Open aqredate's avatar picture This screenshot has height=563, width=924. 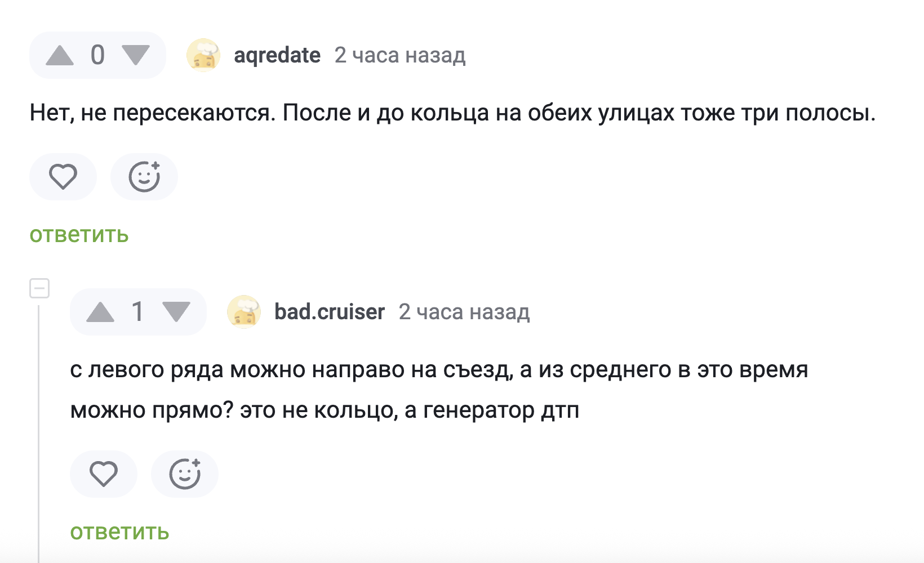[x=203, y=55]
